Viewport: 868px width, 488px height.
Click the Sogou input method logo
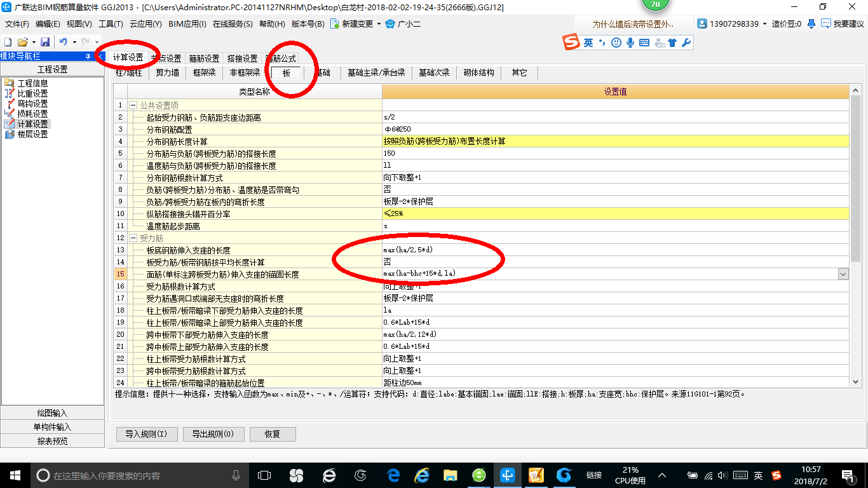571,43
